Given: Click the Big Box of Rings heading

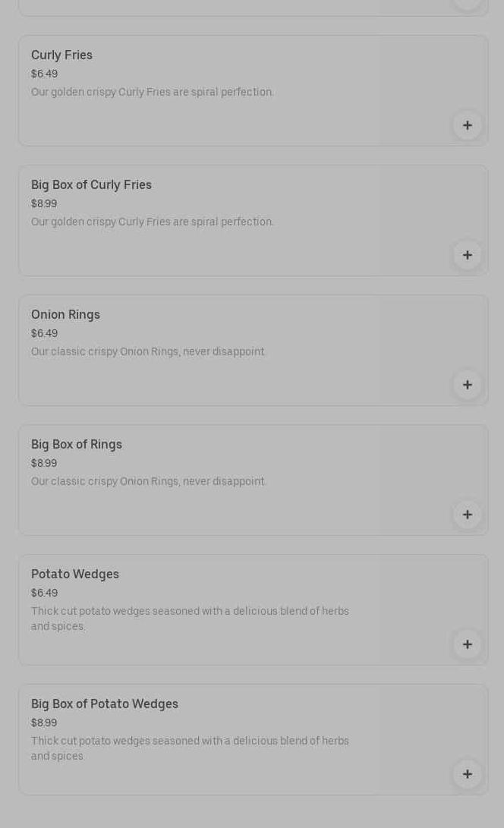Looking at the screenshot, I should pos(76,445).
